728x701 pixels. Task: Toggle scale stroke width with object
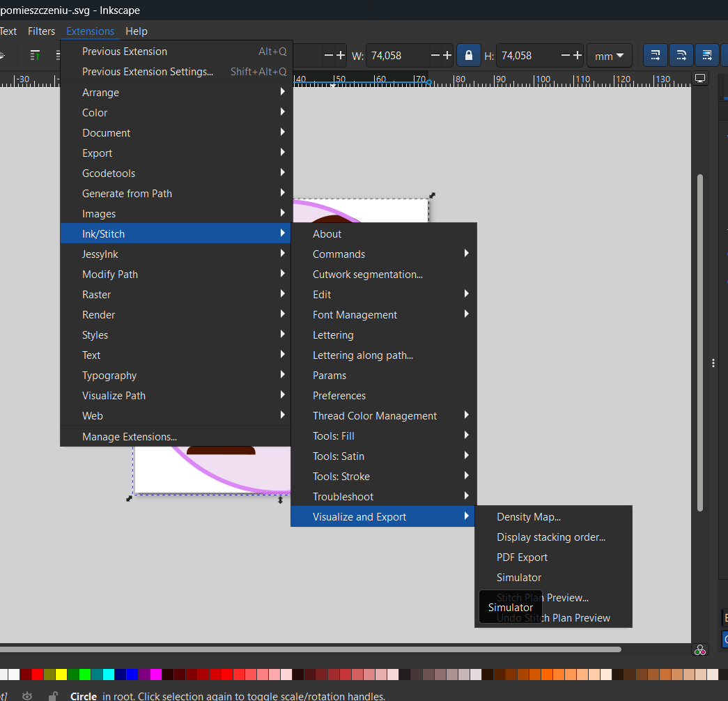655,56
